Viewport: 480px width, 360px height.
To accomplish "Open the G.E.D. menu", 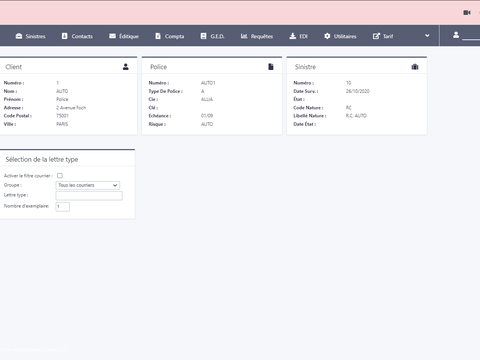I will [x=212, y=36].
